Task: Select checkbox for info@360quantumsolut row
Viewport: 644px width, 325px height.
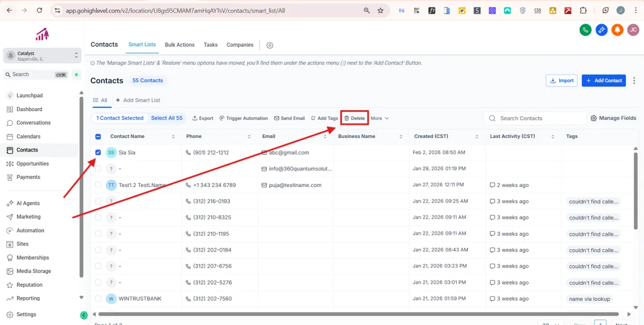Action: [x=98, y=169]
